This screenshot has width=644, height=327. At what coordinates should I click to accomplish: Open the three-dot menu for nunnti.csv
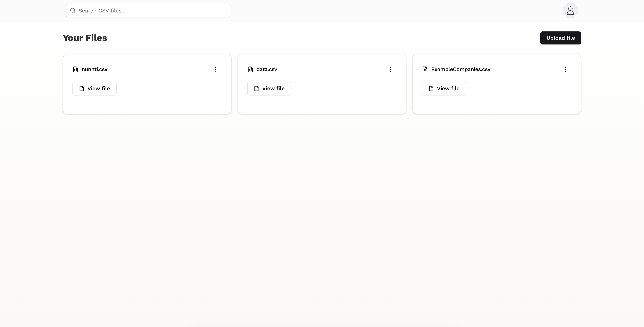tap(216, 69)
